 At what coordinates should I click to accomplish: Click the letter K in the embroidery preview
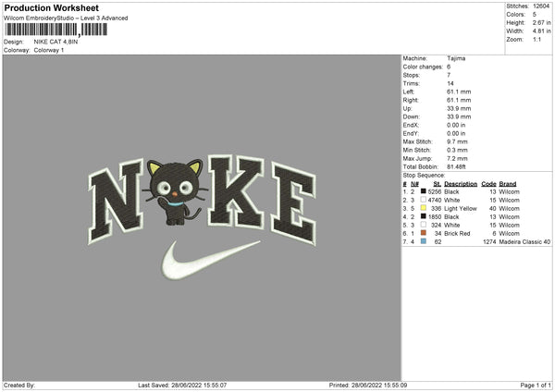pyautogui.click(x=235, y=191)
